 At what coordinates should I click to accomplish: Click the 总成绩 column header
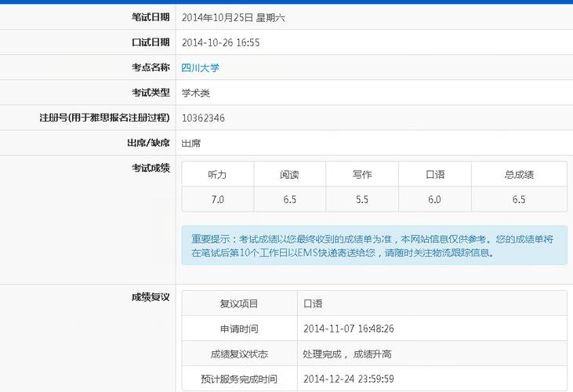[519, 175]
